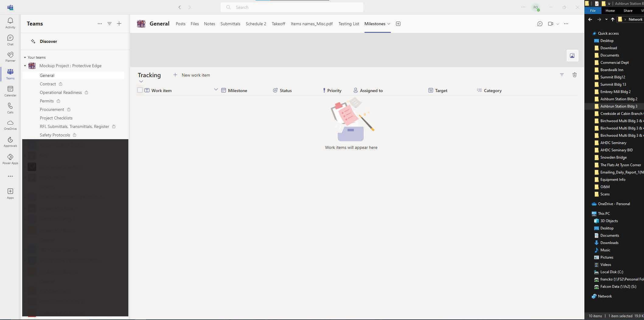The height and width of the screenshot is (320, 644).
Task: Open the Schedule 2 tab
Action: point(256,24)
